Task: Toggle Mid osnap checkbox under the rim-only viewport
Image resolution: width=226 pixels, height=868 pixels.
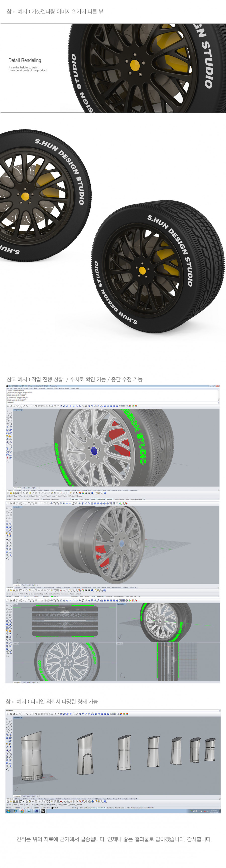Action: pos(25,593)
